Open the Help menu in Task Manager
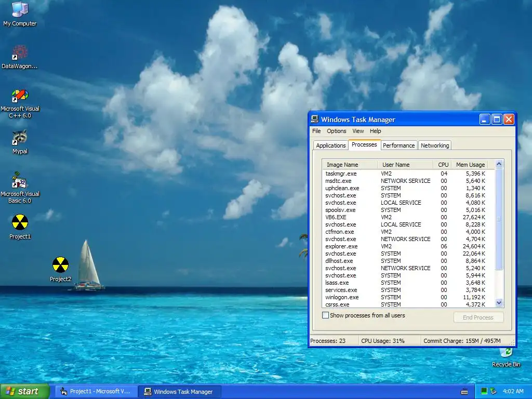The image size is (532, 399). point(375,131)
